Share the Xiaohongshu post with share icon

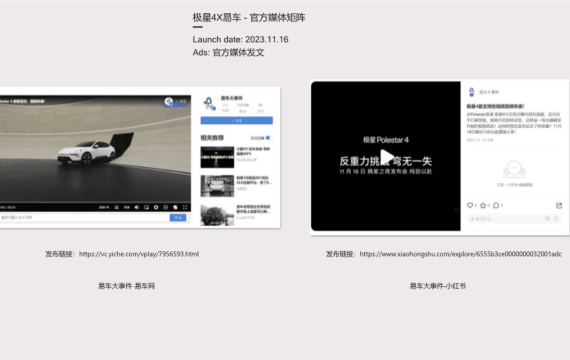tap(559, 205)
